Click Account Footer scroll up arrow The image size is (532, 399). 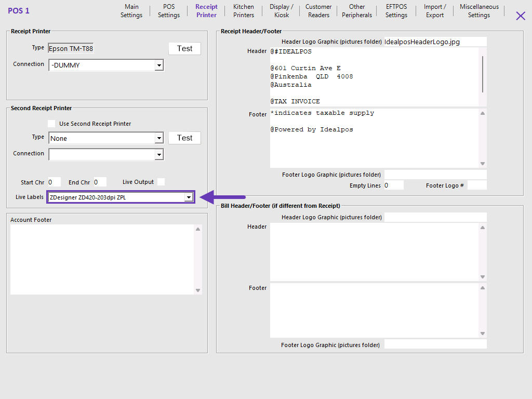tap(198, 229)
